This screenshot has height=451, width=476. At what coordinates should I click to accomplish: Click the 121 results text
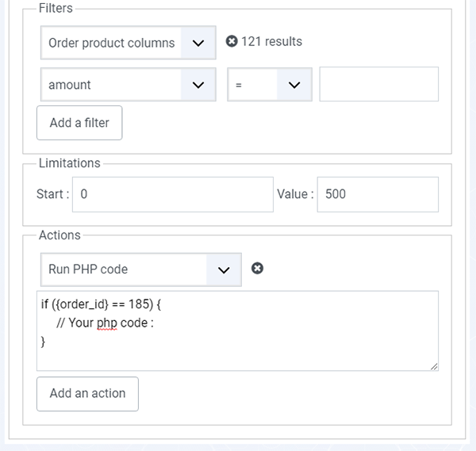(271, 41)
